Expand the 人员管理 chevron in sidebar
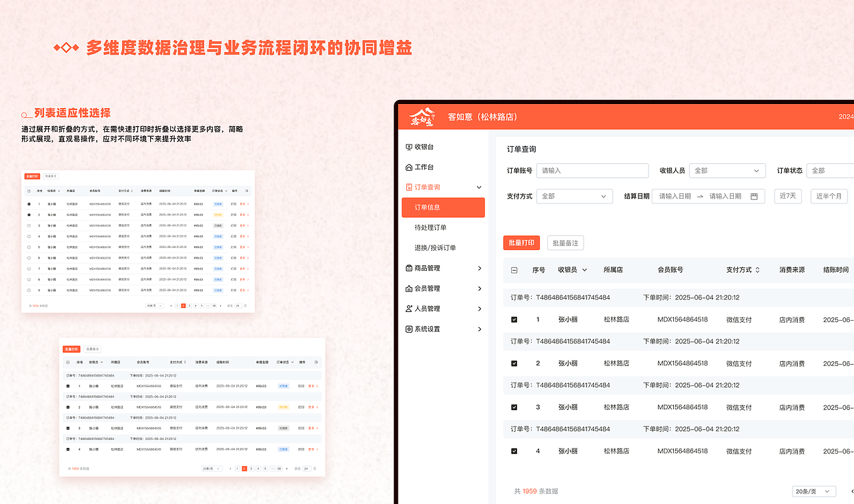The image size is (854, 504). [479, 309]
